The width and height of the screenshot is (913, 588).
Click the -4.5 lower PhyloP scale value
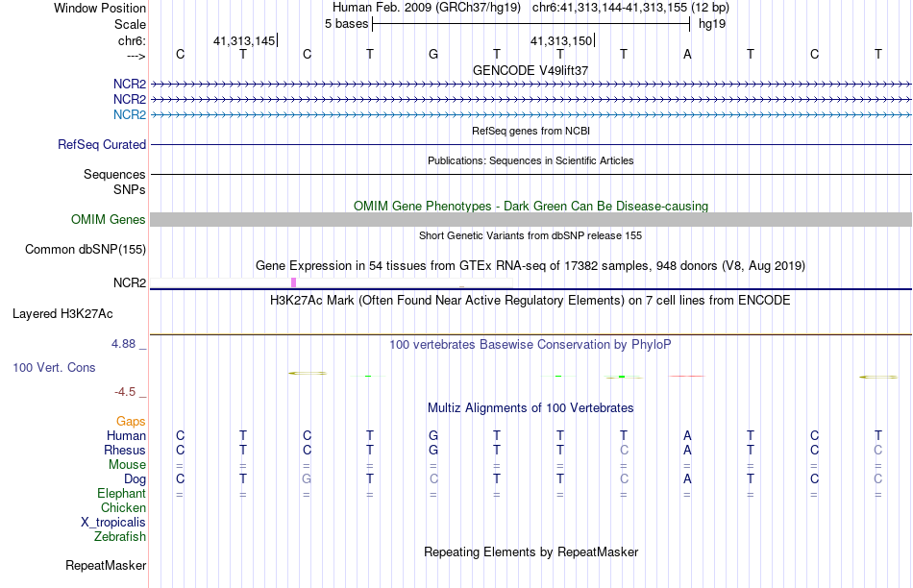(125, 392)
